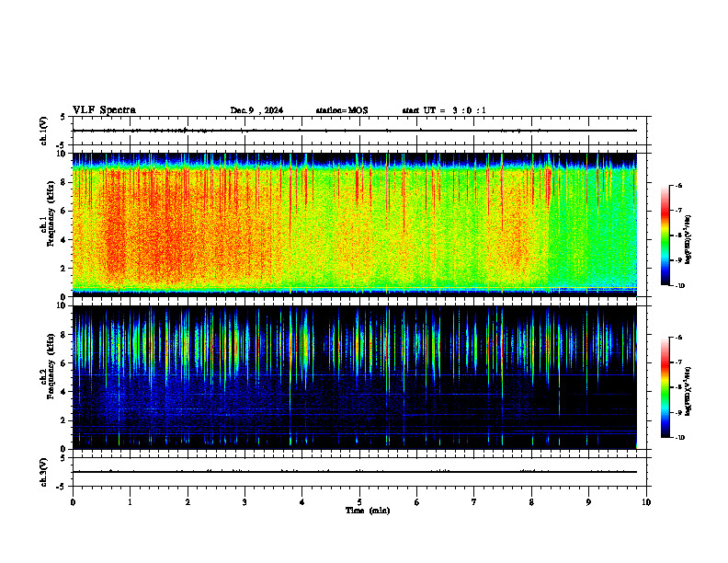Select the ch.3(V) axis label at bottom
This screenshot has width=728, height=563.
click(43, 472)
